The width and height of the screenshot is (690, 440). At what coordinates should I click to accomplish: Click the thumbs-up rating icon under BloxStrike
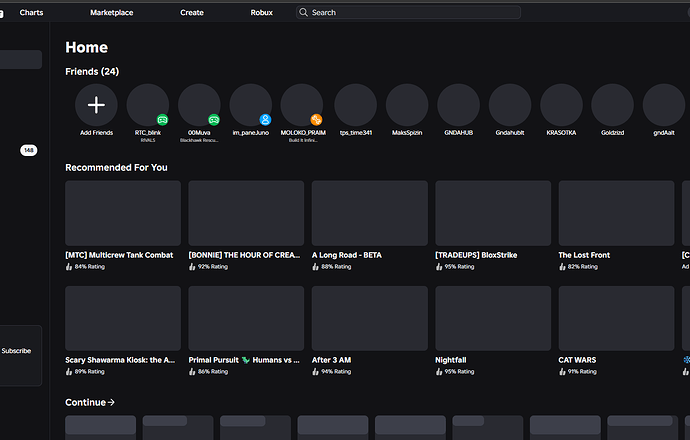(439, 267)
